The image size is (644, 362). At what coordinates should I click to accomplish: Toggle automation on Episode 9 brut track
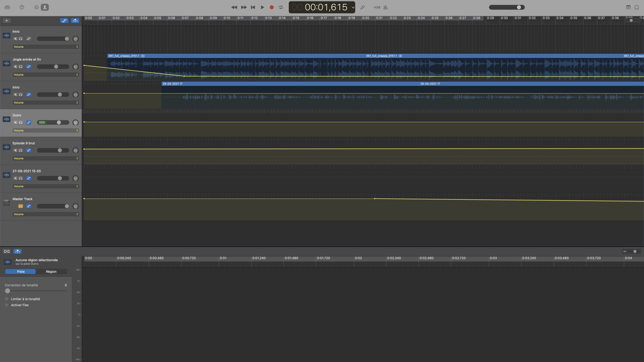[x=29, y=150]
